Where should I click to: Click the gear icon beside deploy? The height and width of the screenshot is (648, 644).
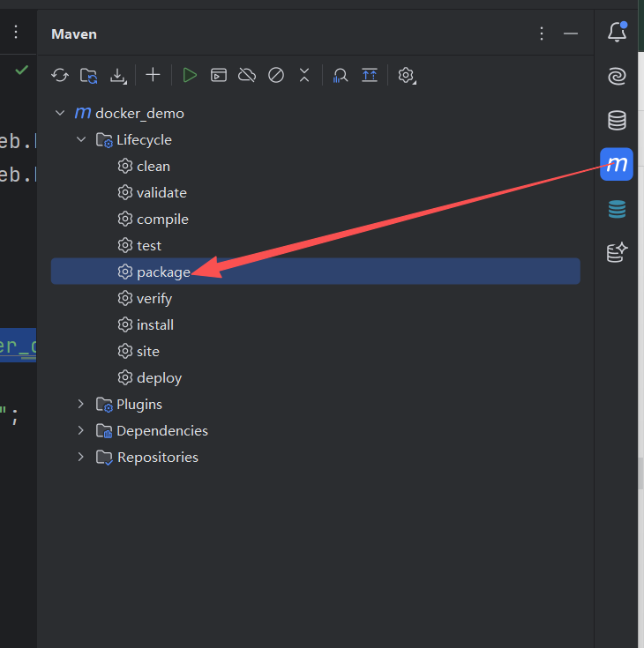pyautogui.click(x=125, y=377)
